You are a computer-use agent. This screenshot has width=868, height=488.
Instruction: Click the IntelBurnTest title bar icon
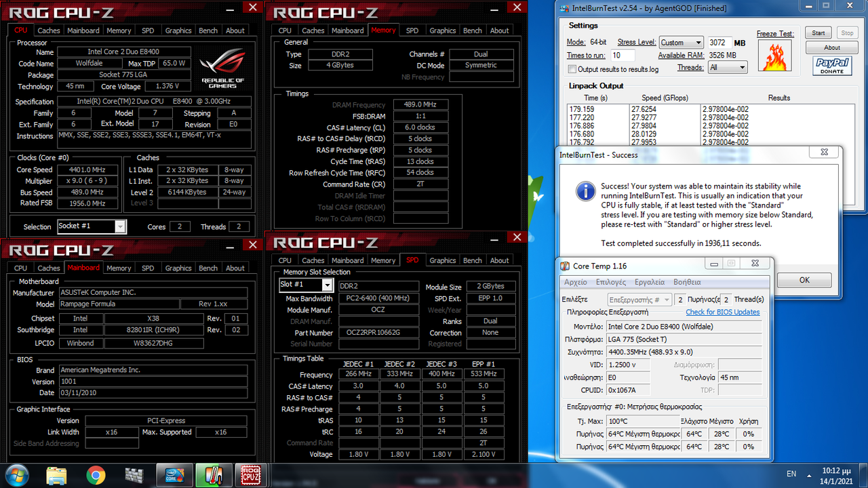tap(564, 8)
